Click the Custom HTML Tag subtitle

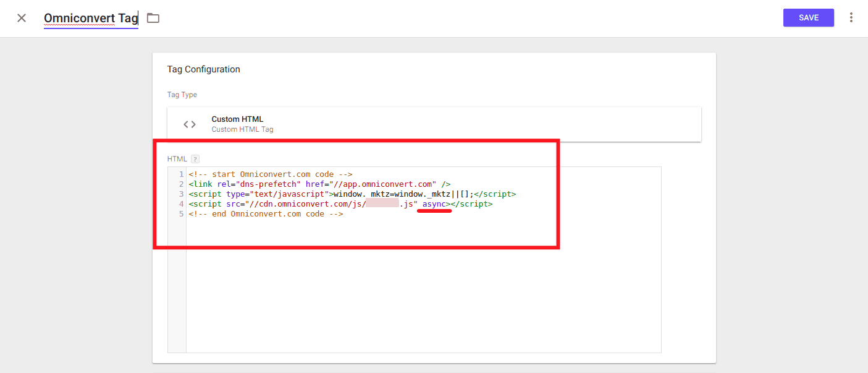pos(242,130)
